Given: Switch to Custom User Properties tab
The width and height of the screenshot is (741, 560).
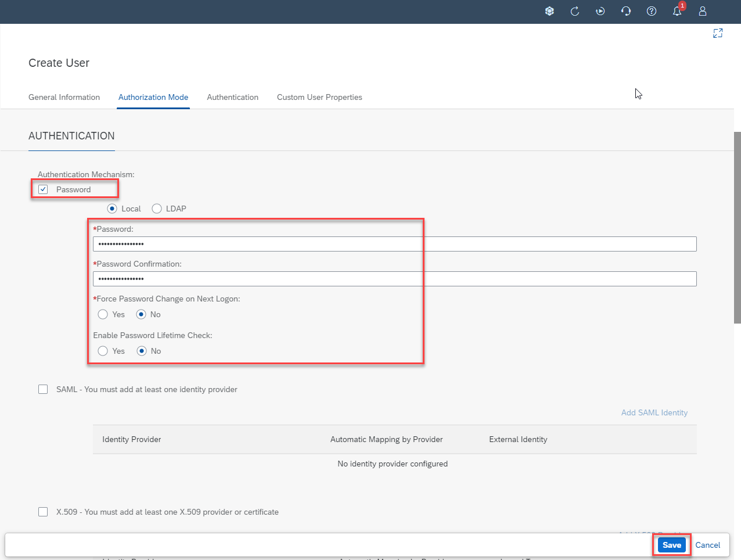Looking at the screenshot, I should pos(319,97).
